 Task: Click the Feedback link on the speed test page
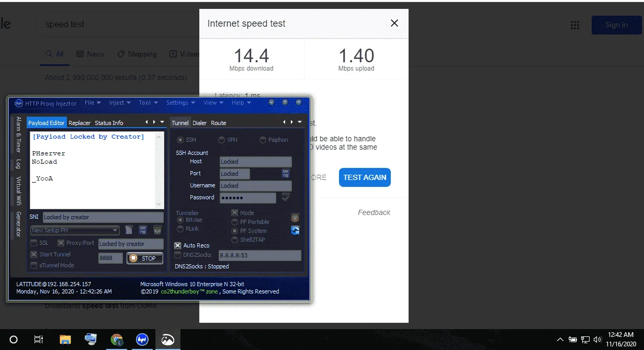click(374, 212)
